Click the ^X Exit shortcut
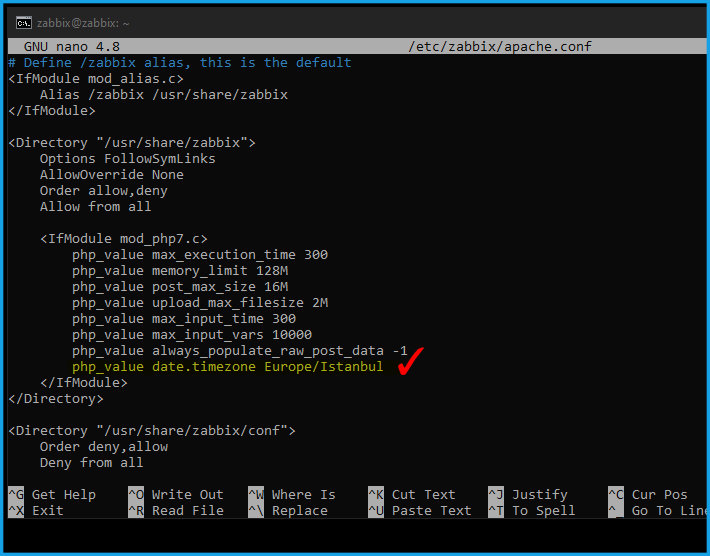 click(36, 511)
